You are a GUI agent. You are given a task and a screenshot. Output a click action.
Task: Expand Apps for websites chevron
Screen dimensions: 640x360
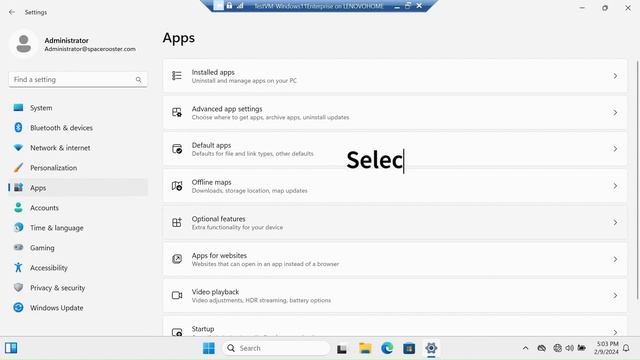(x=615, y=259)
